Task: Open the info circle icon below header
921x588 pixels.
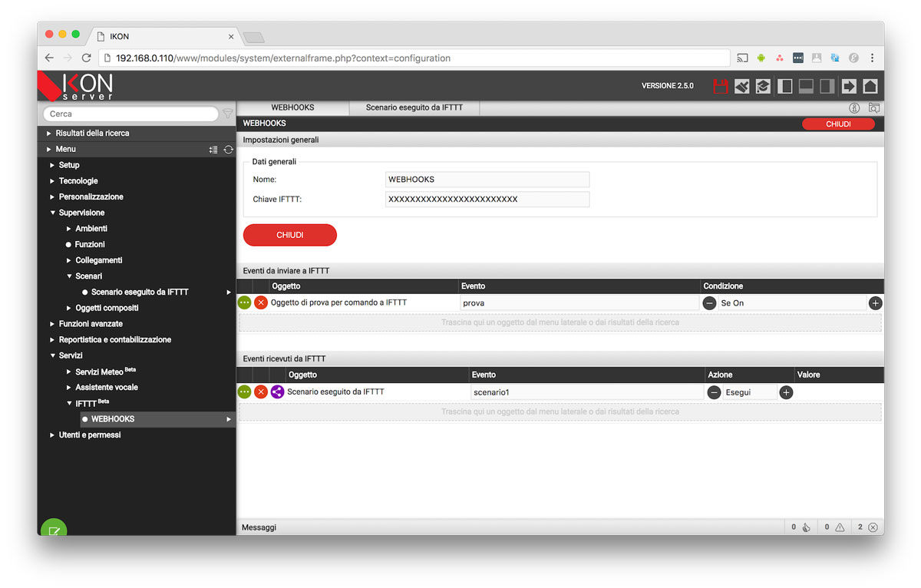Action: click(855, 108)
